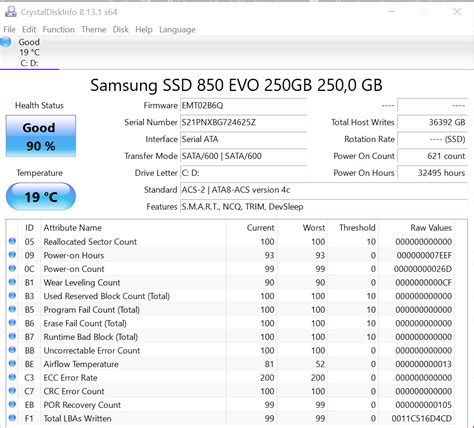Select the blue disk status orb for C: D:
The width and height of the screenshot is (474, 428).
click(x=5, y=42)
